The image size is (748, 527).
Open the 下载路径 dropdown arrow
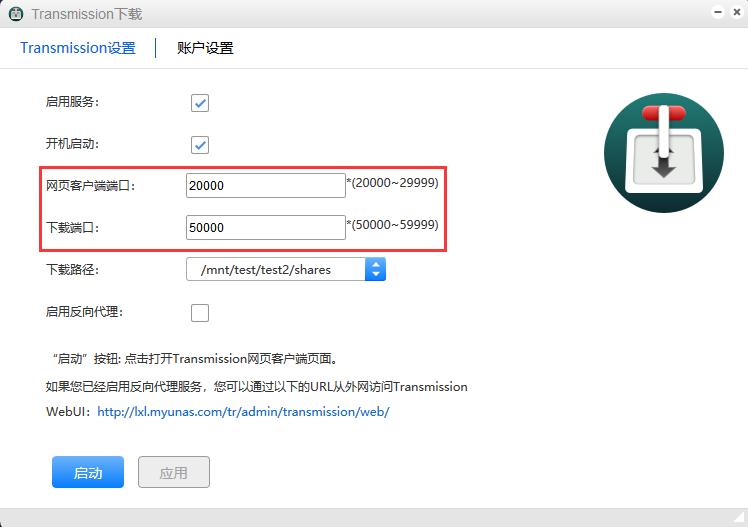(x=375, y=269)
